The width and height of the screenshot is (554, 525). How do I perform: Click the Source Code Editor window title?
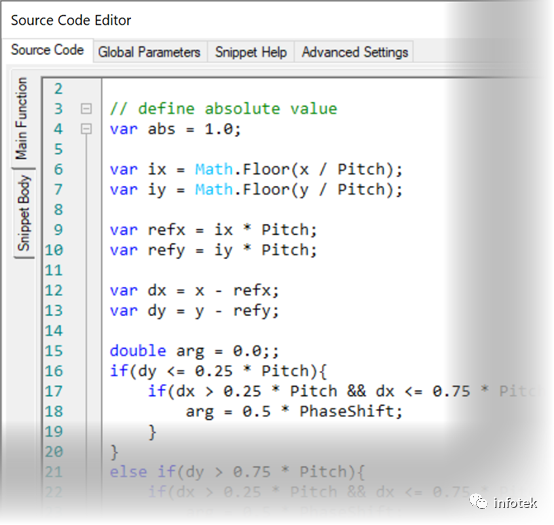coord(71,20)
